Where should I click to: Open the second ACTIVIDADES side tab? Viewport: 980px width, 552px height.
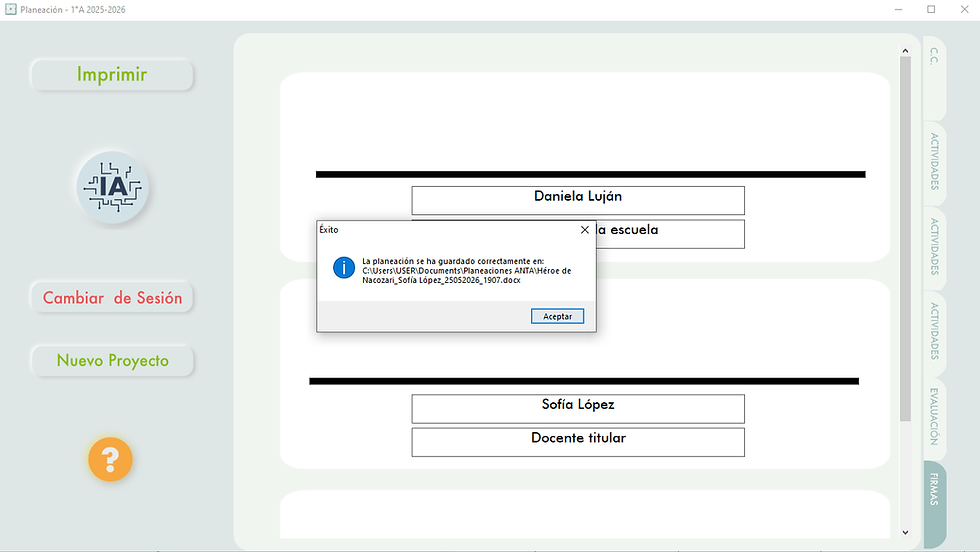pos(934,247)
